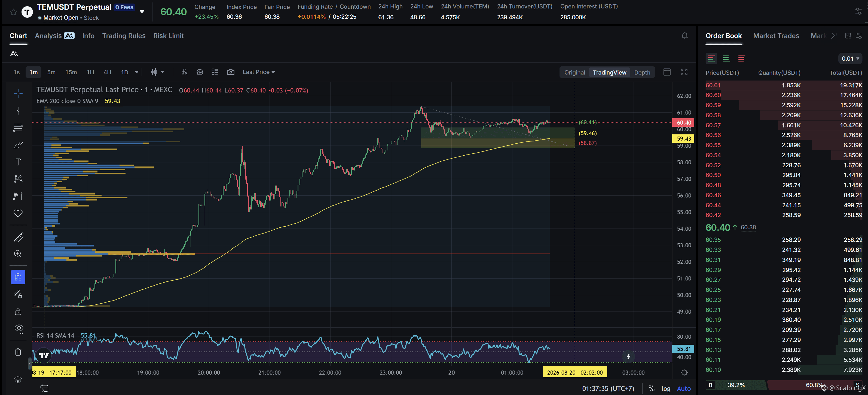Screen dimensions: 868x395
Task: Open the TEMUSDT pair selector dropdown arrow
Action: 142,12
